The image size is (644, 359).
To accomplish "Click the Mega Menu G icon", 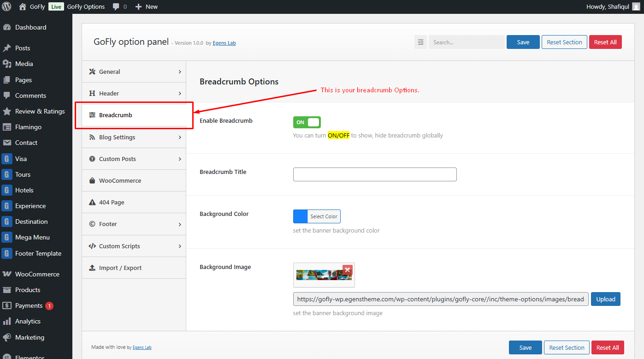I will pyautogui.click(x=7, y=237).
